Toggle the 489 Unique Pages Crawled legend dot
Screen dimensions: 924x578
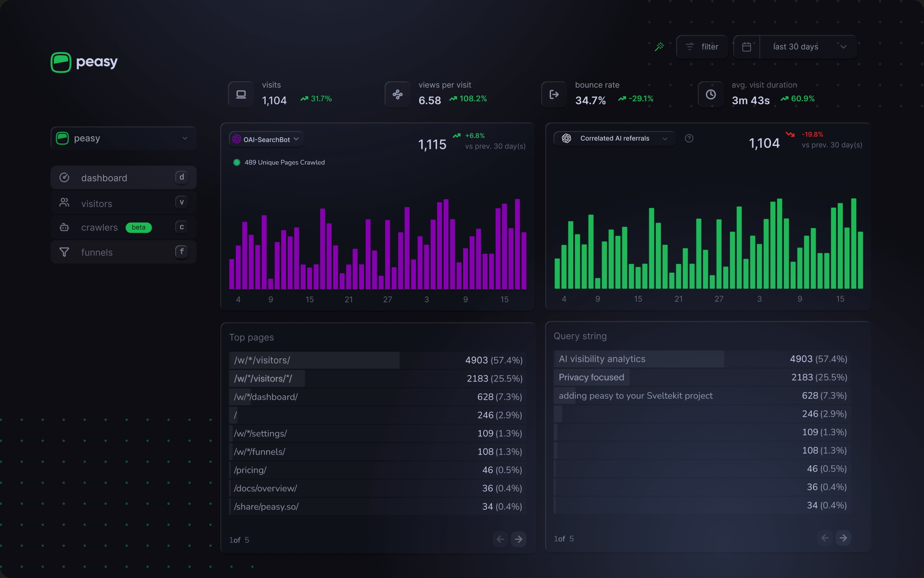(236, 162)
